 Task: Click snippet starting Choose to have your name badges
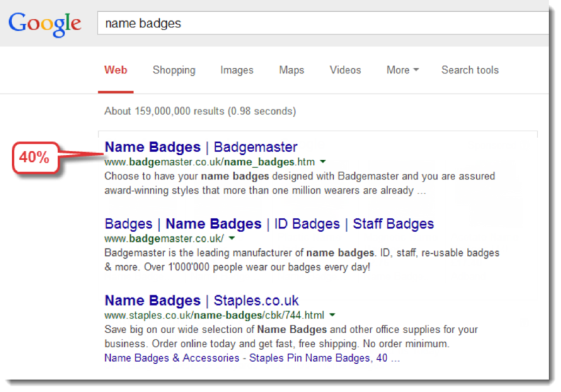pos(300,183)
